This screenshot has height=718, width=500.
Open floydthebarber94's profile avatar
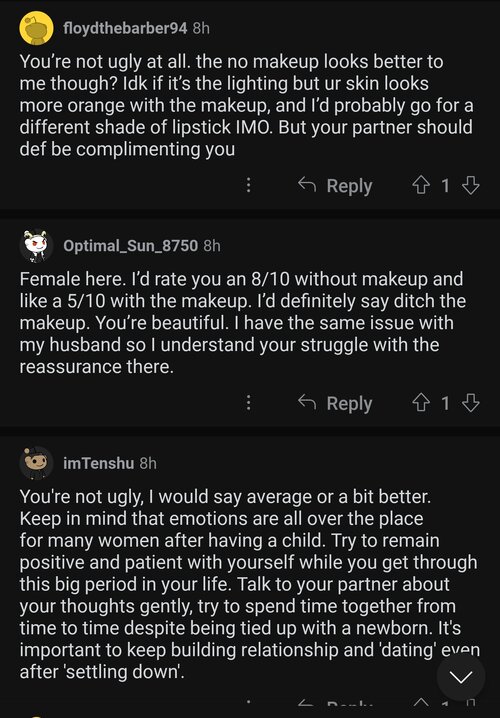point(36,28)
